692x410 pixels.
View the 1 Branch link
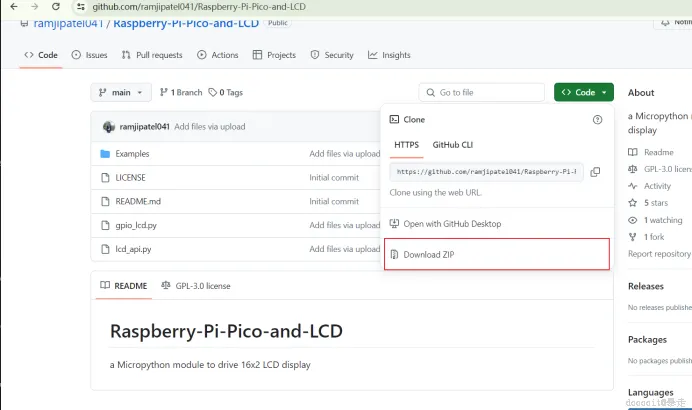coord(181,92)
